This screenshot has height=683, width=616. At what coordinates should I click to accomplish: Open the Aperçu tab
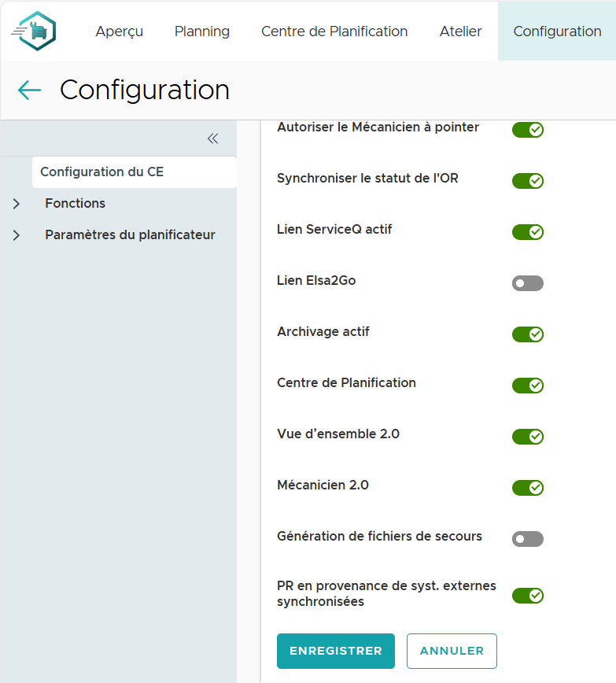(119, 31)
